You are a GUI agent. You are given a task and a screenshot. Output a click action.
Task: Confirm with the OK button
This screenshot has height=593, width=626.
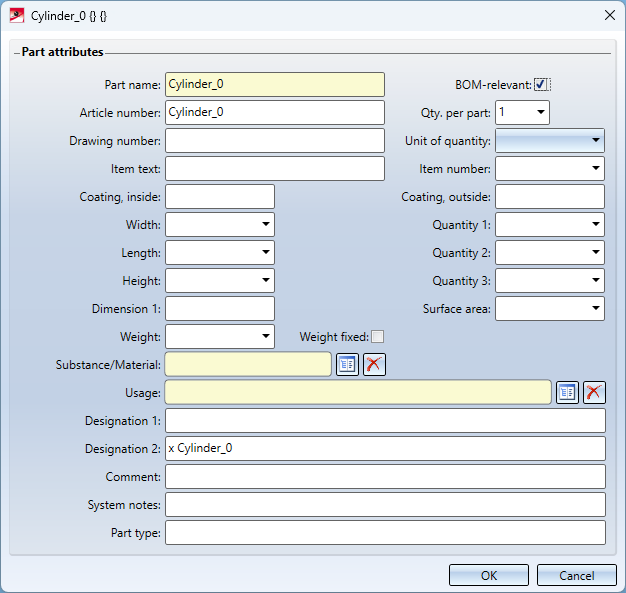coord(489,575)
